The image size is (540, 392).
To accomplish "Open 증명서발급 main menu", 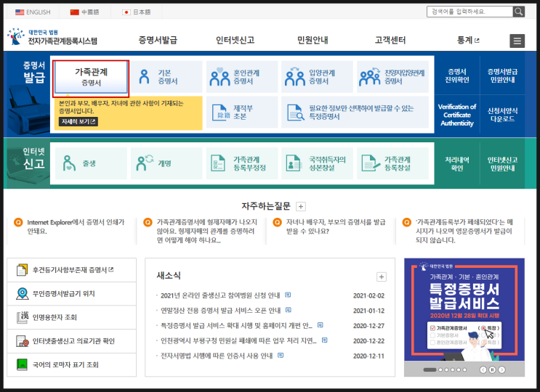I will [x=158, y=40].
